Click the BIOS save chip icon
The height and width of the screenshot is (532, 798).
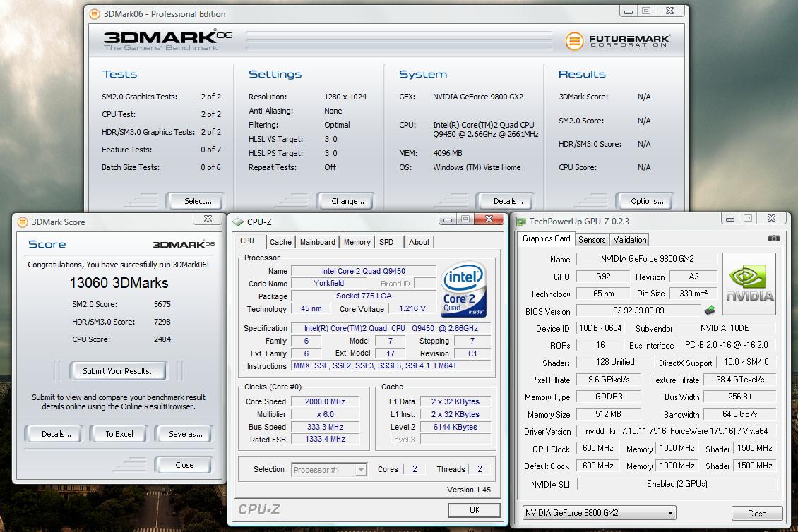coord(709,310)
